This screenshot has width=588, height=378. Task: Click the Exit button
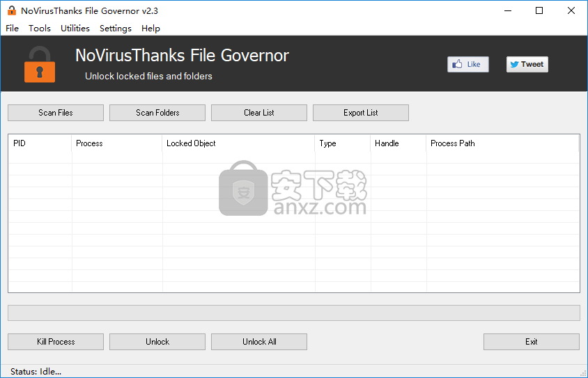pyautogui.click(x=532, y=342)
